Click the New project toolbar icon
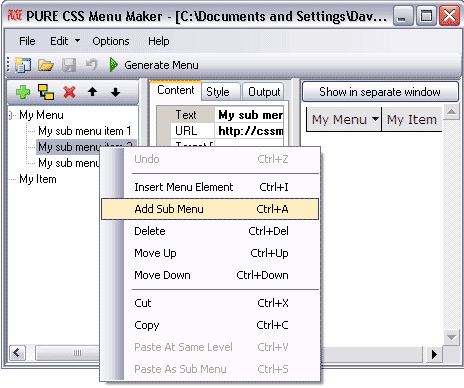464x388 pixels. (23, 65)
